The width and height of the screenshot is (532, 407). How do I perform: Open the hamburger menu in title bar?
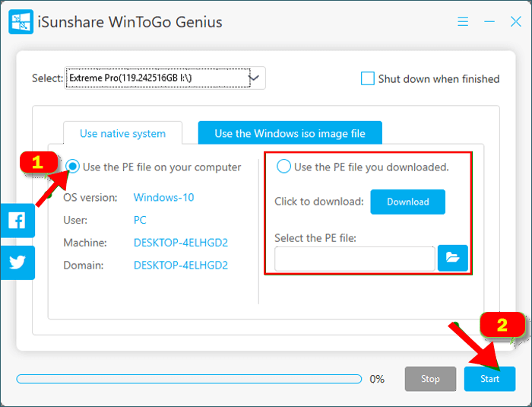pyautogui.click(x=463, y=22)
